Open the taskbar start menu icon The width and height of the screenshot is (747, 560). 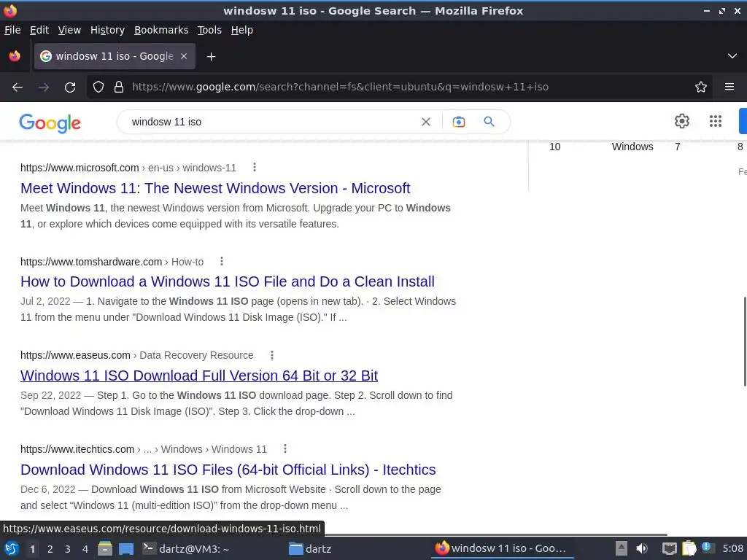[x=12, y=548]
